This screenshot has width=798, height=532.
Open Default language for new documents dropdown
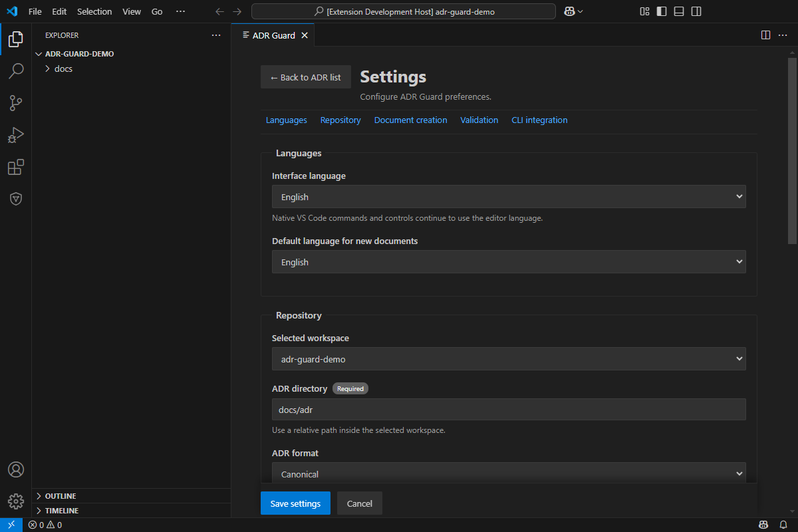coord(509,262)
